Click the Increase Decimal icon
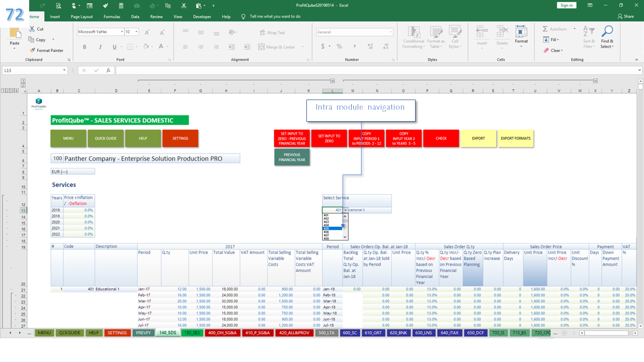This screenshot has width=644, height=362. coord(370,46)
